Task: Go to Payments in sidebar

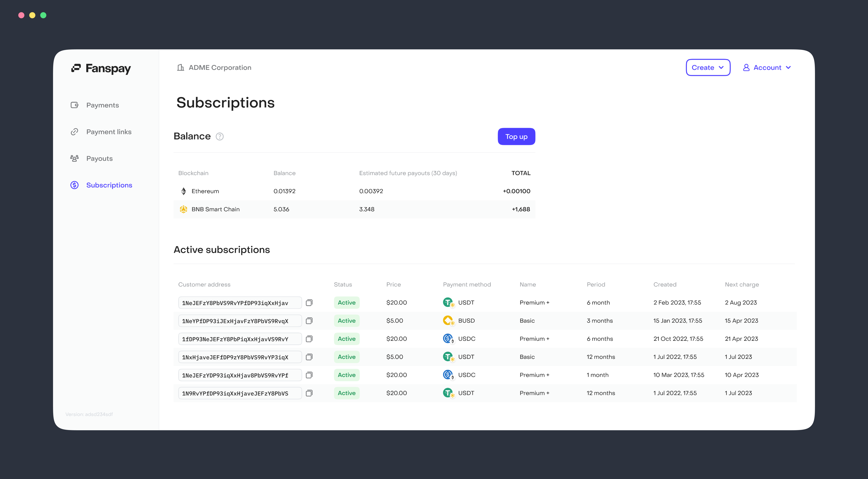Action: point(102,105)
